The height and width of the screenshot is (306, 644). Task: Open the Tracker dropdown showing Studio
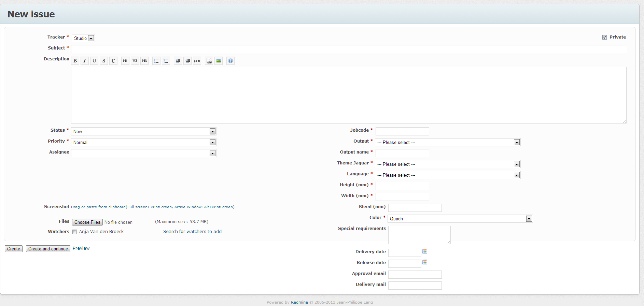pyautogui.click(x=83, y=38)
